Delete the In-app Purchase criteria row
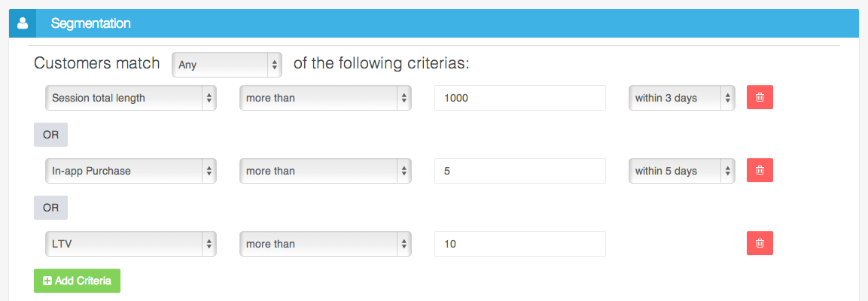This screenshot has width=868, height=301. pyautogui.click(x=760, y=171)
